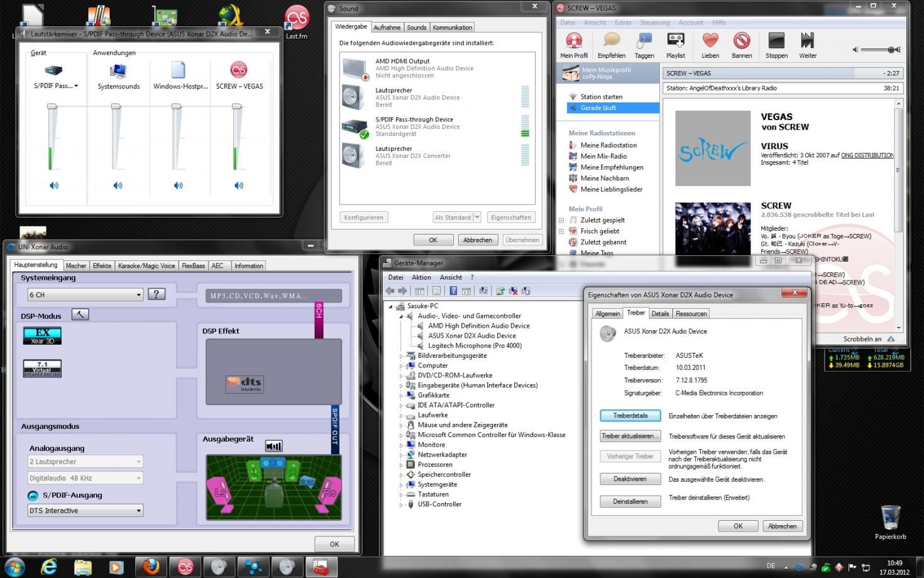Click the SCREW album cover thumbnail
Screen dimensions: 924x578
point(713,148)
